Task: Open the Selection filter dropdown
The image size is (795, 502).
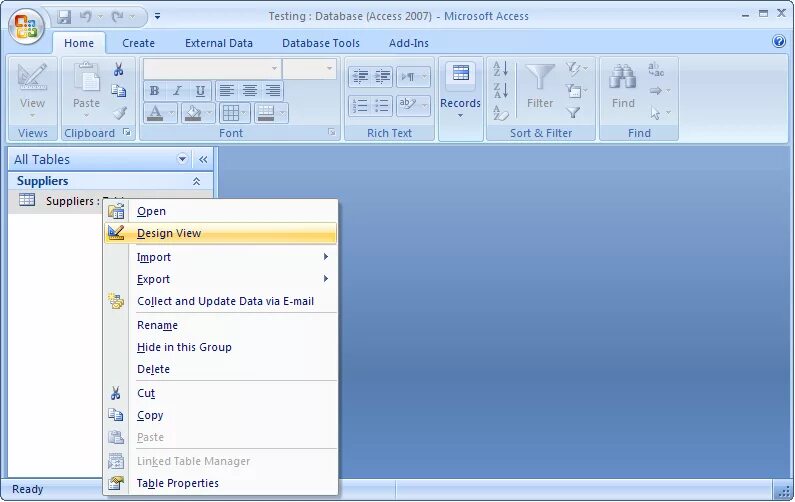Action: point(576,68)
